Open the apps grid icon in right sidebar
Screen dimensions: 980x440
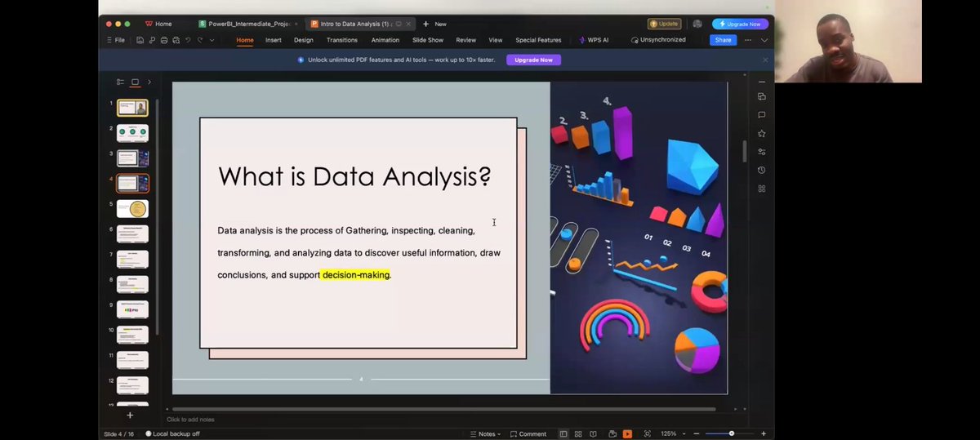coord(762,189)
